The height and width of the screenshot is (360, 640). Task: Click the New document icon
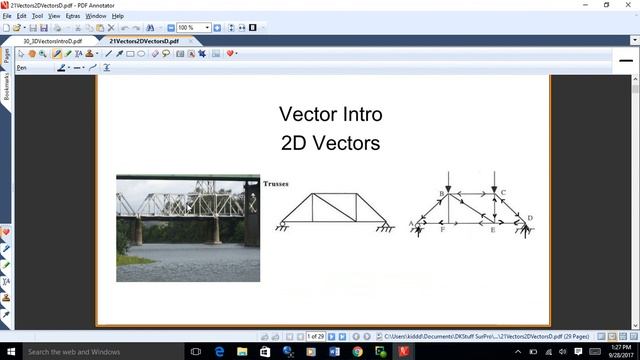point(6,28)
